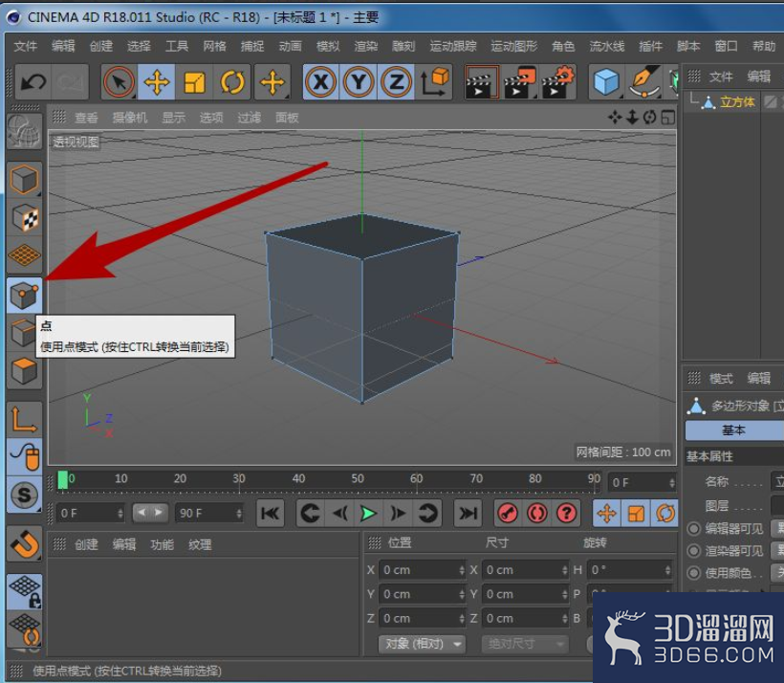Click Make Editable icon in left bar
The image size is (784, 683).
point(24,131)
